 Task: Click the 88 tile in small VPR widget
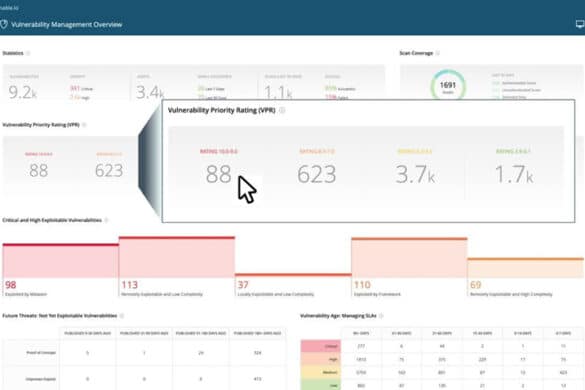[38, 171]
